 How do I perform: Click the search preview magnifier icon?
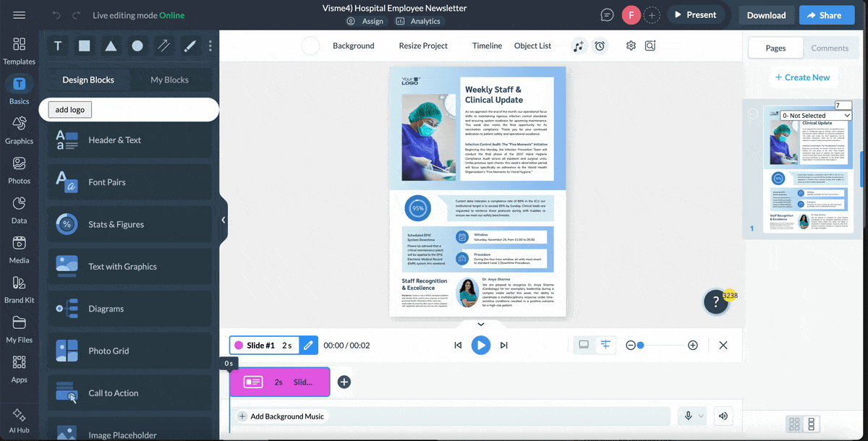tap(650, 46)
